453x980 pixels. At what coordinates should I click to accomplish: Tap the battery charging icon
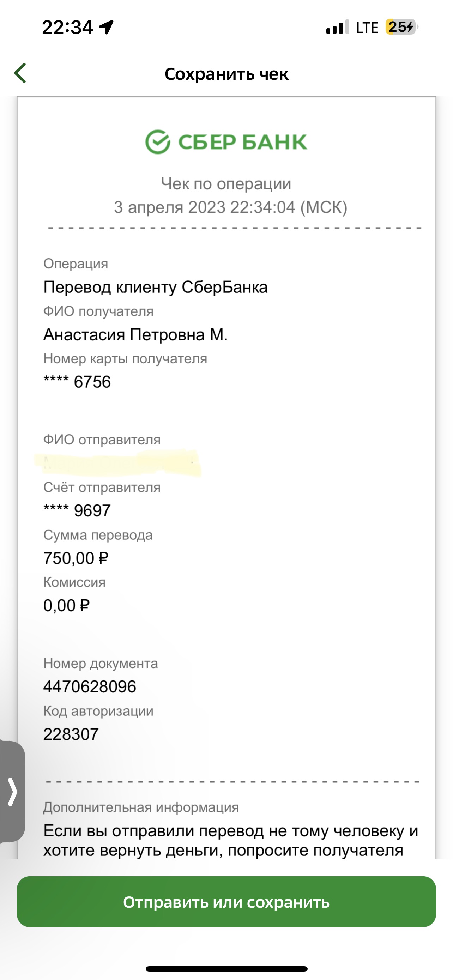click(401, 27)
